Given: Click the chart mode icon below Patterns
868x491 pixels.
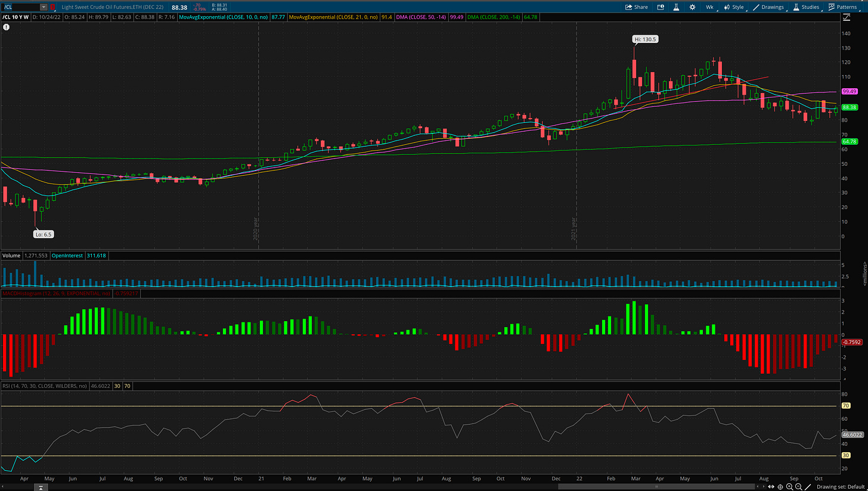Looking at the screenshot, I should (x=847, y=17).
